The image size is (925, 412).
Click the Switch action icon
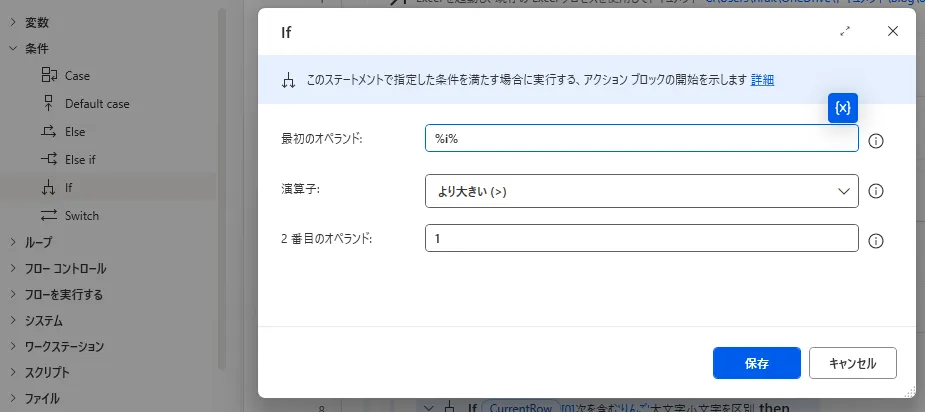coord(49,215)
